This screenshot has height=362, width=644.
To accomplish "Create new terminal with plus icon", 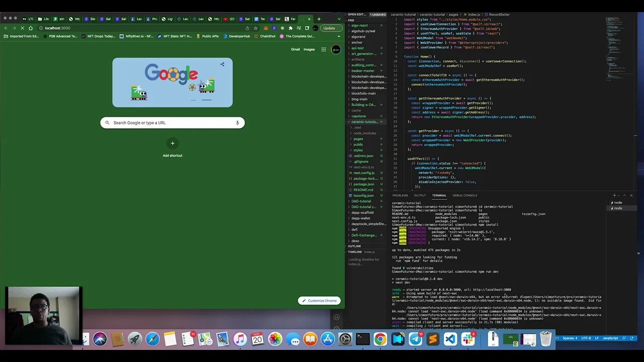I will click(614, 195).
